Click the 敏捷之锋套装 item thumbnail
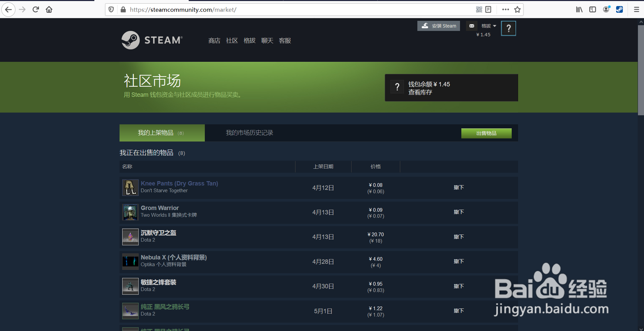The height and width of the screenshot is (331, 644). pos(130,286)
